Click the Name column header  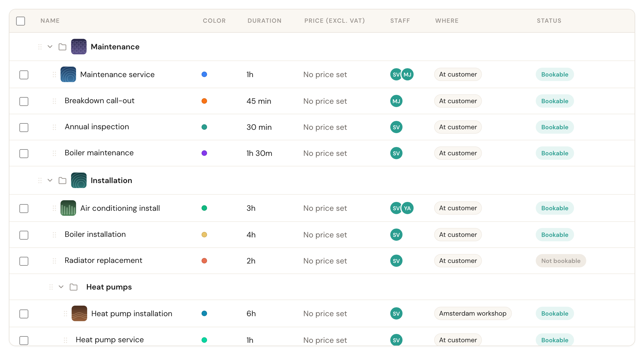tap(50, 21)
